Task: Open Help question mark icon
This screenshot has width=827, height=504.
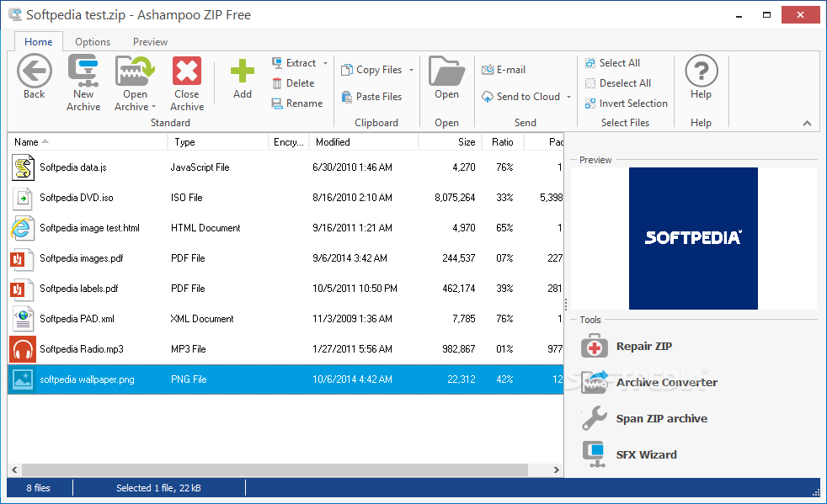Action: [x=701, y=72]
